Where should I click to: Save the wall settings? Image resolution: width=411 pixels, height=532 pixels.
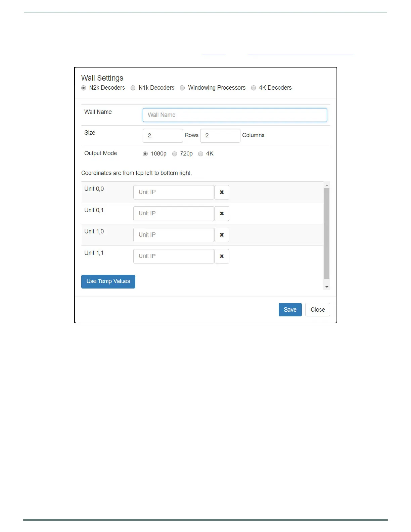(x=290, y=310)
